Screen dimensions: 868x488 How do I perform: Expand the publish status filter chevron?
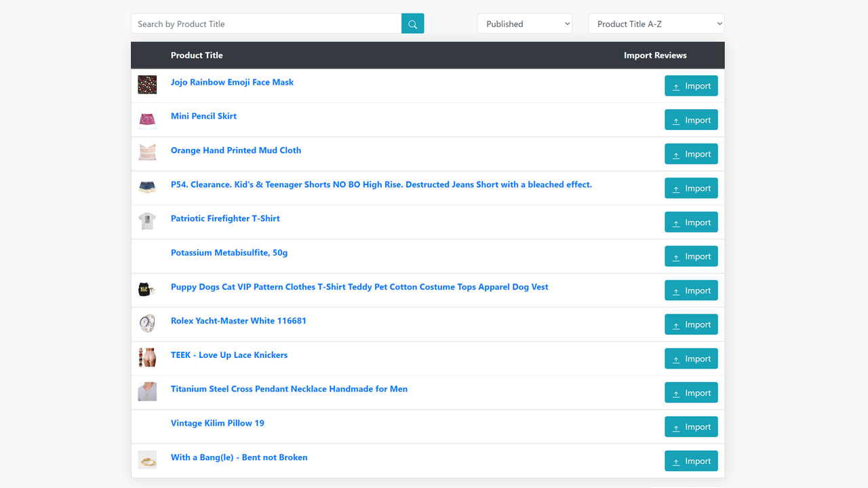pyautogui.click(x=568, y=23)
